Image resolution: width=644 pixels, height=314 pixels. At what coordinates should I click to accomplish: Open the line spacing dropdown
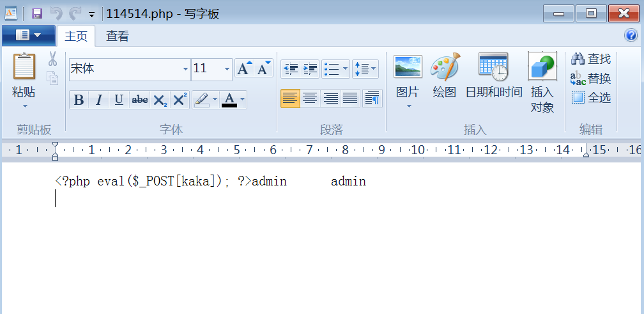[365, 68]
